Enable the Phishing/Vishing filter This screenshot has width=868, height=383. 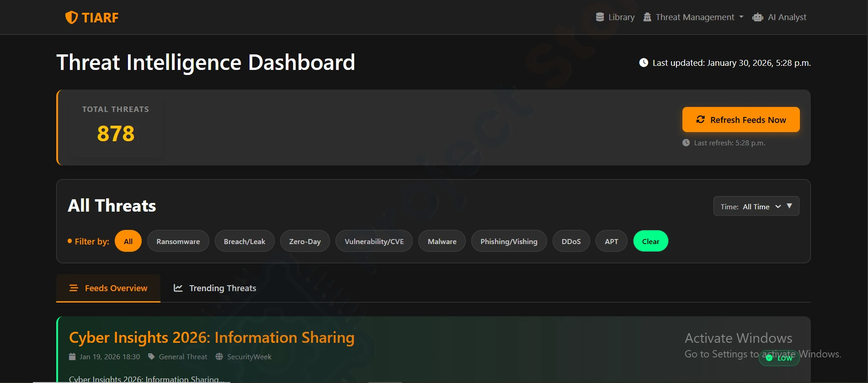pos(508,241)
